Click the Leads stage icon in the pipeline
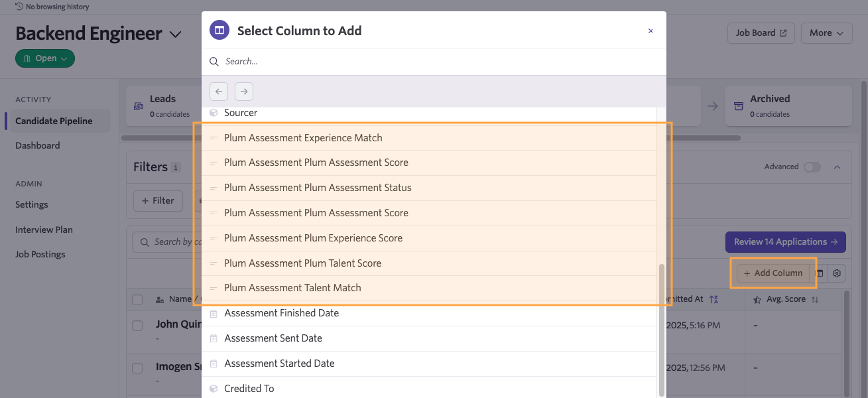 pyautogui.click(x=137, y=106)
